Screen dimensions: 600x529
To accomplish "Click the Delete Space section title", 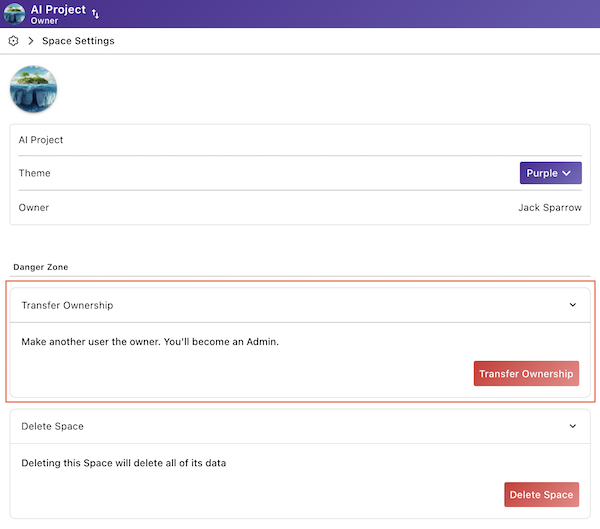I will click(52, 426).
